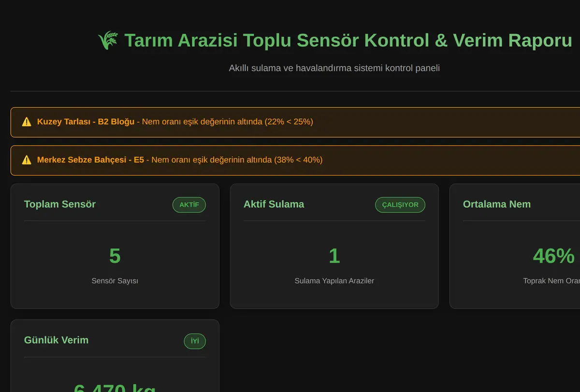Select the Kuzey Tarlası - B2 Bloğu alert title
Viewport: 580px width, 392px height.
tap(86, 122)
